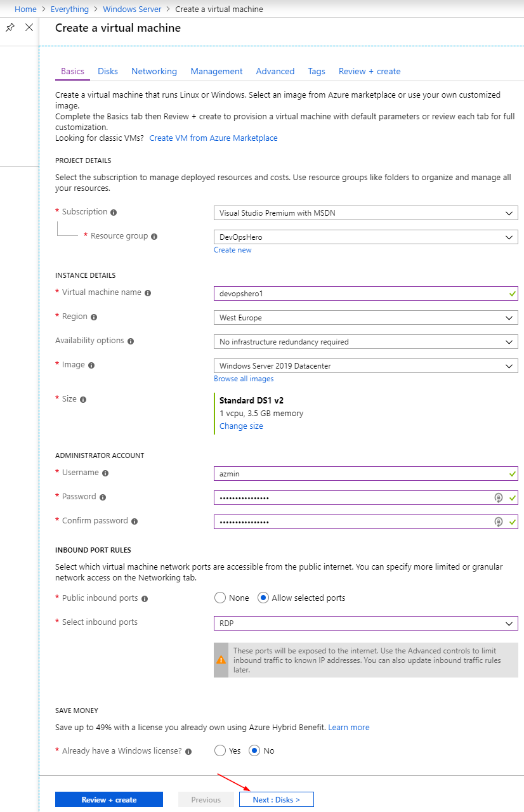Switch to the Networking tab
The width and height of the screenshot is (524, 812).
click(x=154, y=71)
